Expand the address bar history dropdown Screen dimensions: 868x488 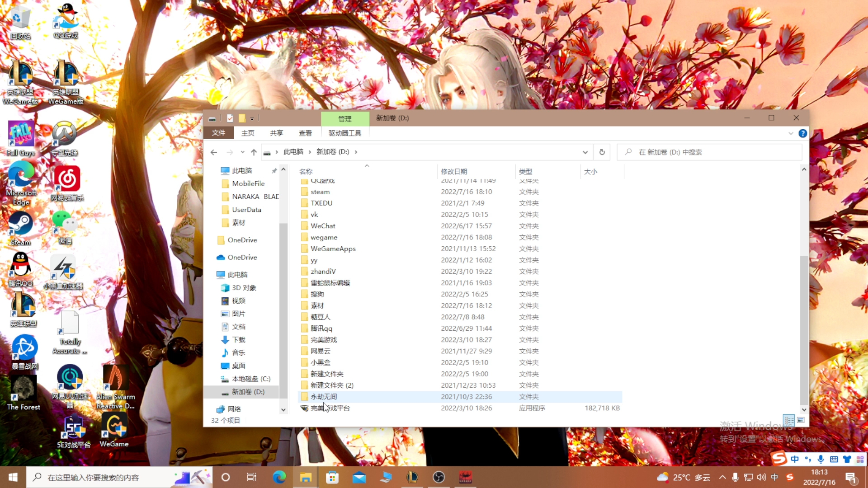coord(585,152)
